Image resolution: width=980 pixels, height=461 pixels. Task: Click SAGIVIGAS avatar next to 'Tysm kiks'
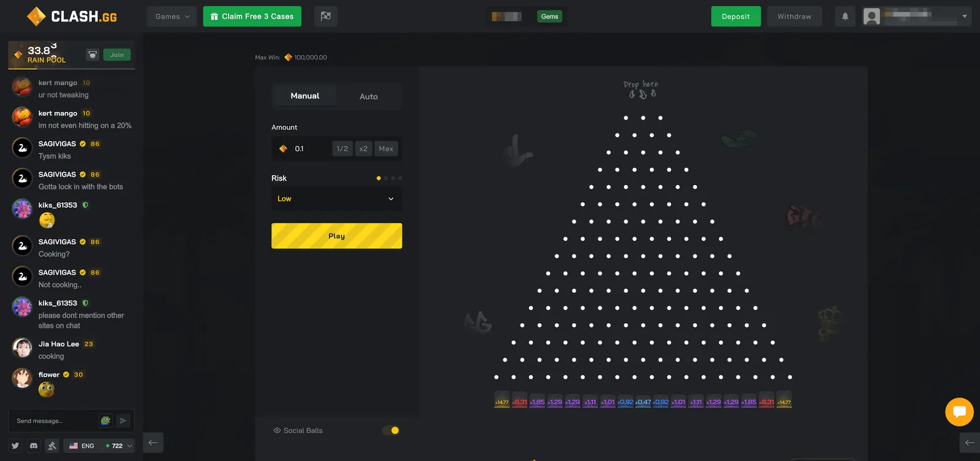click(22, 148)
